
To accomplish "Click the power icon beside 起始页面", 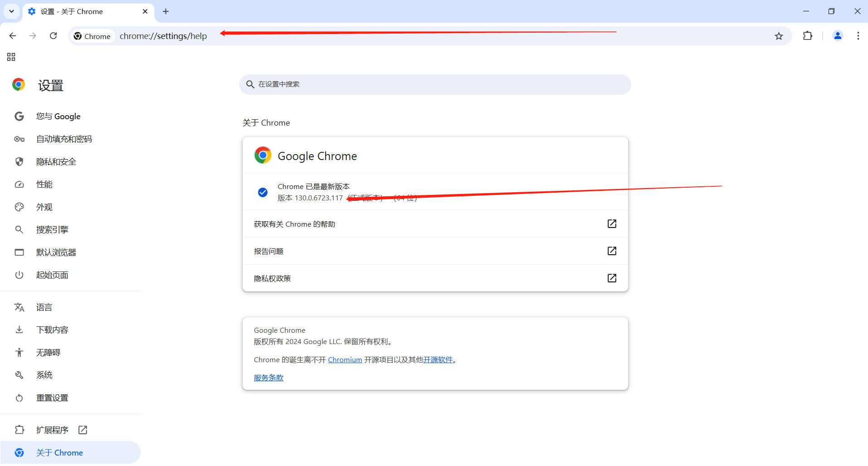I will click(x=19, y=275).
